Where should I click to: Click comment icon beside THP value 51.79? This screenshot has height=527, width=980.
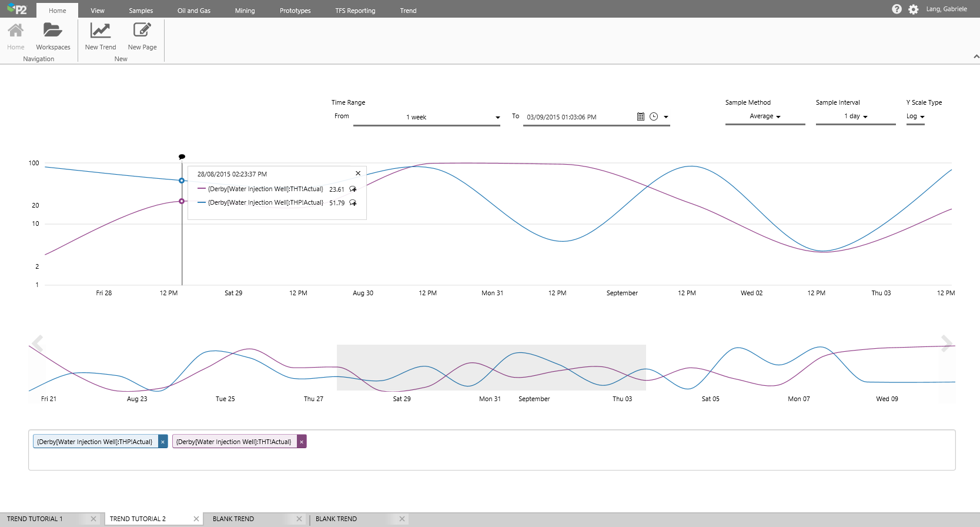(353, 203)
